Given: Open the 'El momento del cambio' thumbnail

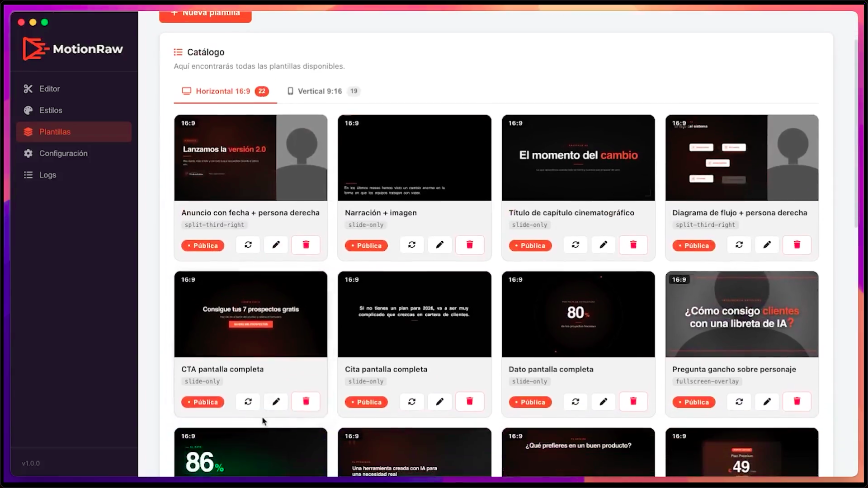Looking at the screenshot, I should pos(578,158).
